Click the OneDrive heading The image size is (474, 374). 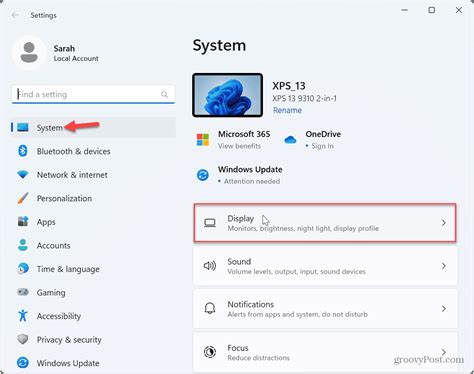point(323,134)
